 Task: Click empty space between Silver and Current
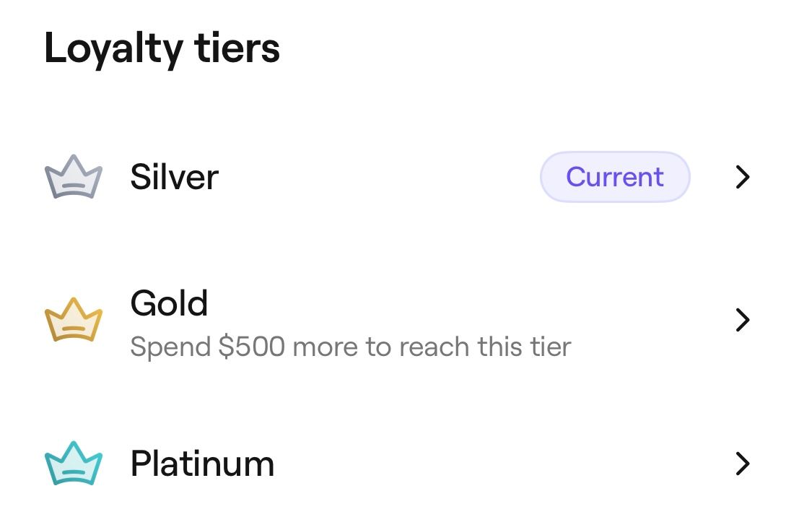[379, 177]
